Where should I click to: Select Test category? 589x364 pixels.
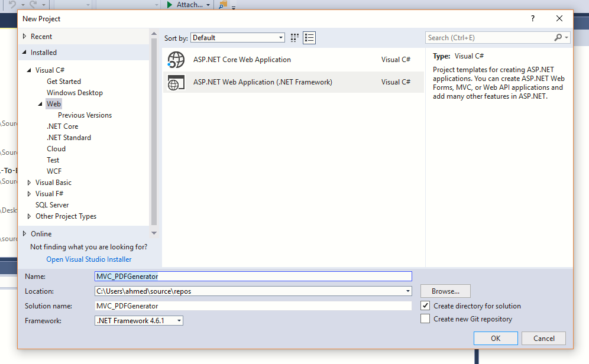53,160
